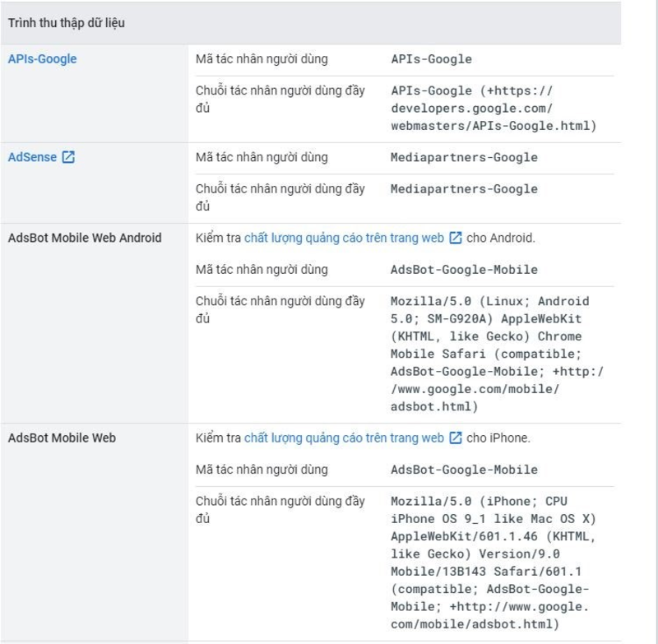Click the "AdsBot Mobile Web Android" row title
The image size is (658, 644).
pos(85,239)
